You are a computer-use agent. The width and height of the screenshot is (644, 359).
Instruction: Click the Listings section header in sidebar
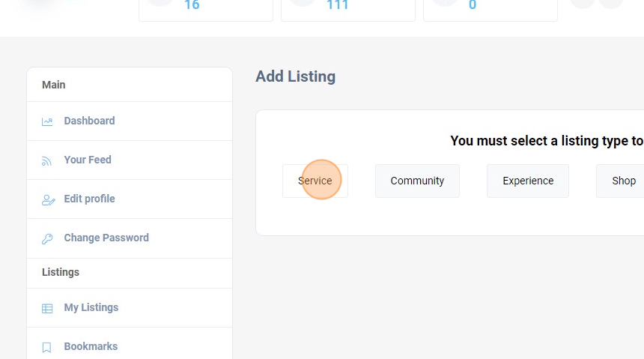61,272
